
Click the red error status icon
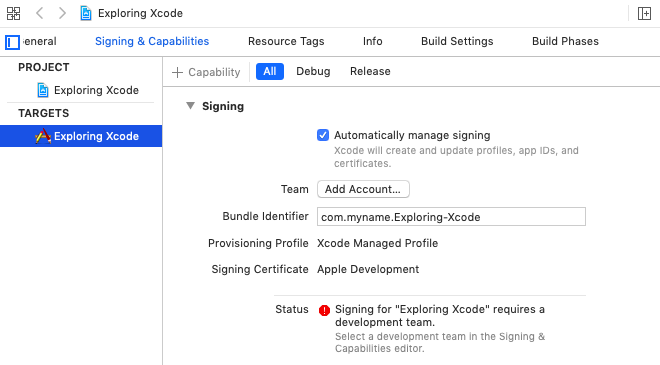[x=324, y=310]
